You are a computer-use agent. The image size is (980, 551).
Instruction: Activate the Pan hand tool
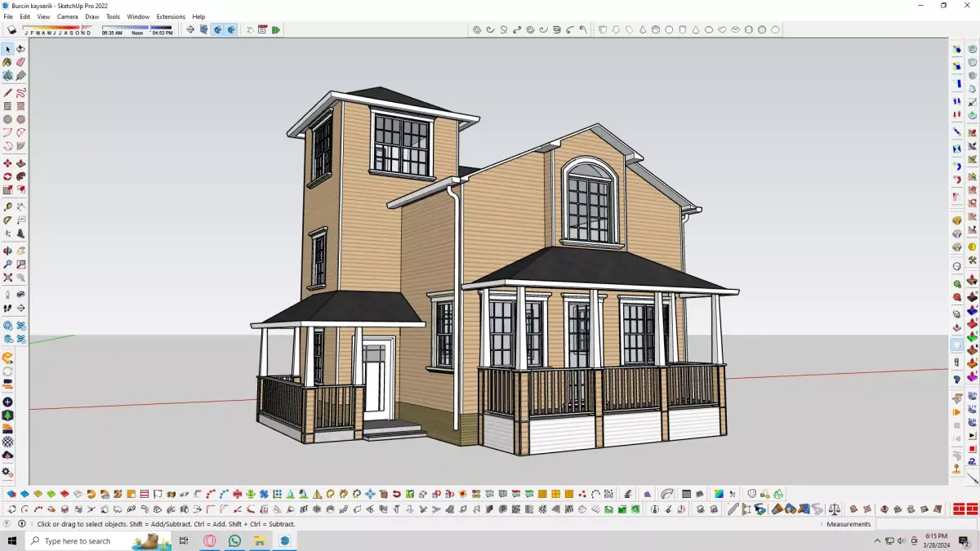point(20,251)
